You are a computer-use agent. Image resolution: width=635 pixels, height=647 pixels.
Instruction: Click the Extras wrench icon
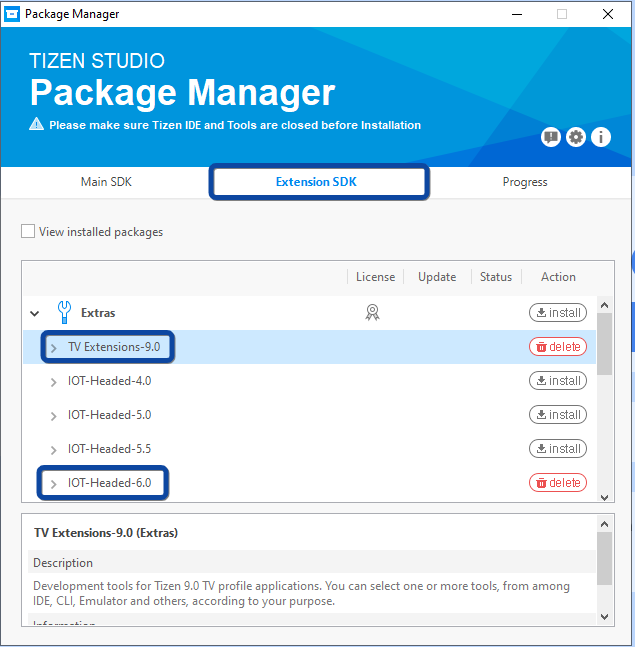pos(64,312)
